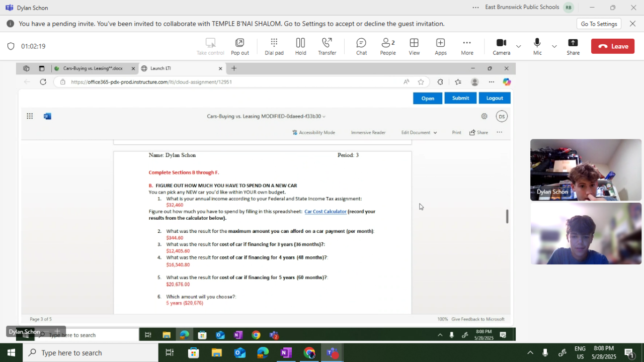Click the Share screen icon
Screen dimensions: 644x362
(573, 46)
